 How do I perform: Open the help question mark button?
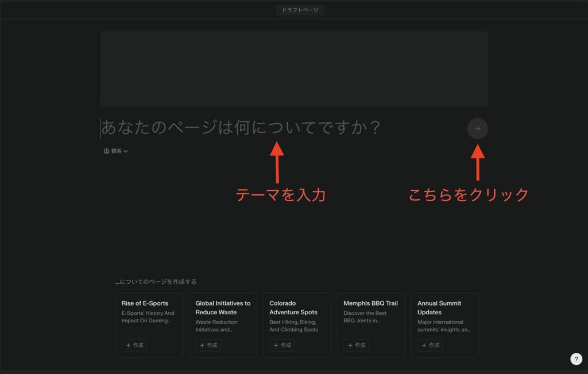pyautogui.click(x=576, y=359)
